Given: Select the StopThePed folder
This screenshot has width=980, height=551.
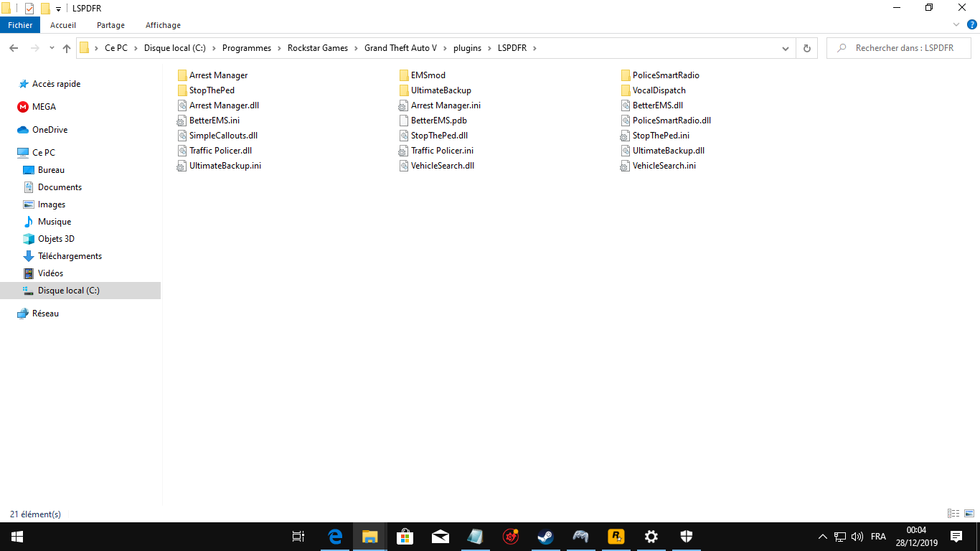Looking at the screenshot, I should (206, 90).
